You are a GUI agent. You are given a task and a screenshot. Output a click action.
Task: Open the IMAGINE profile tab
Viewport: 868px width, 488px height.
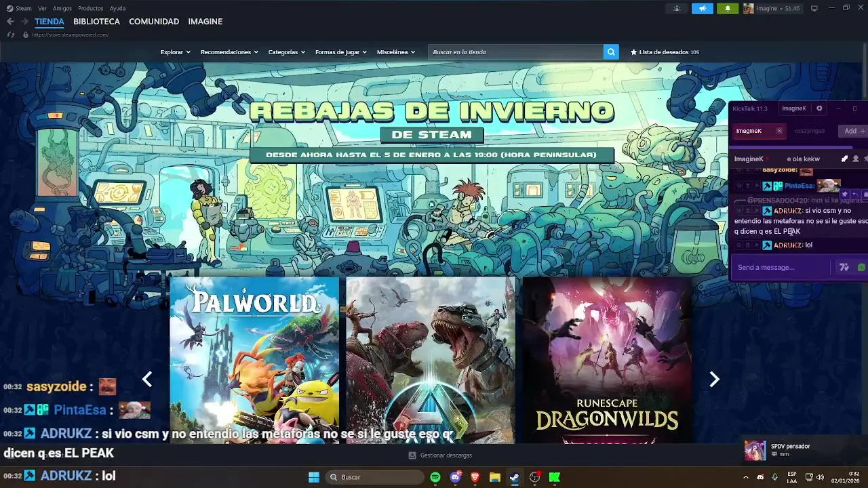pyautogui.click(x=205, y=22)
